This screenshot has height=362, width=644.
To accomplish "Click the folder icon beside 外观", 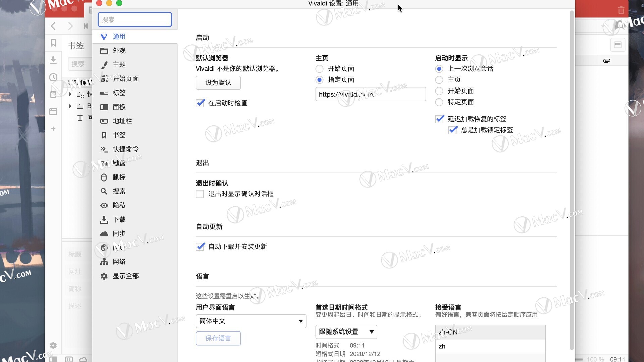I will click(104, 51).
